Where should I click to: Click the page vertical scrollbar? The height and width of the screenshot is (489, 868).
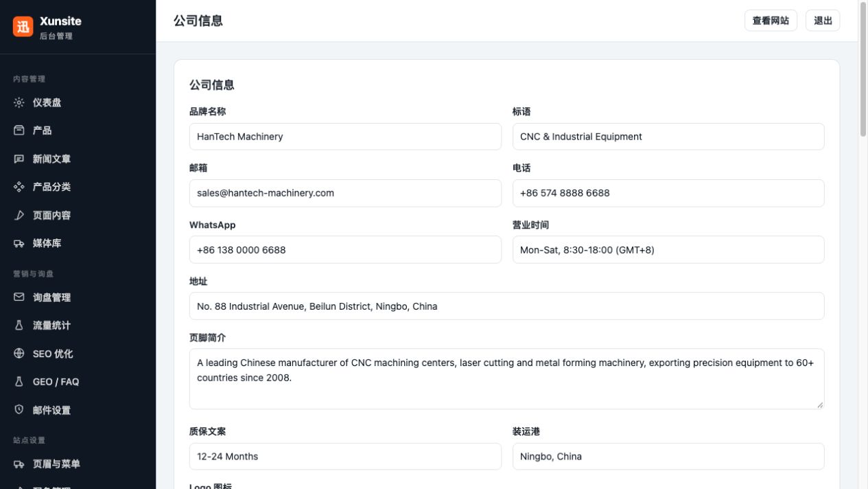pyautogui.click(x=863, y=69)
